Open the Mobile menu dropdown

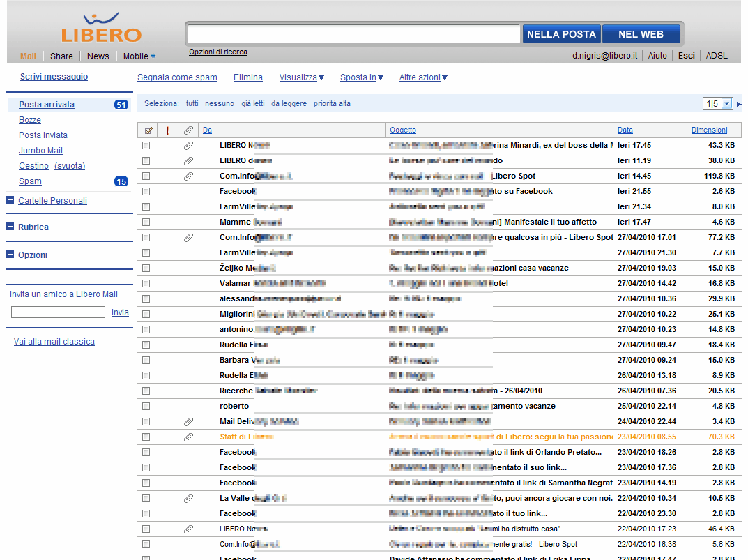click(x=139, y=56)
